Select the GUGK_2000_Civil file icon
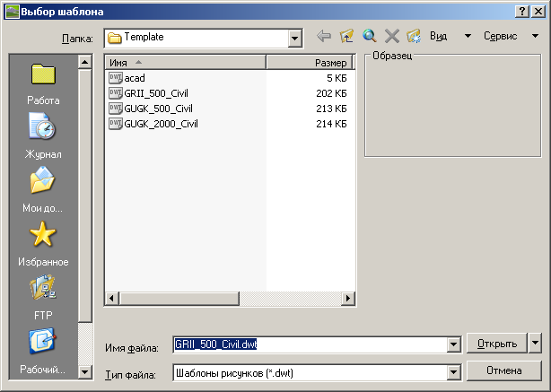Screen dimensions: 551x392 point(115,124)
